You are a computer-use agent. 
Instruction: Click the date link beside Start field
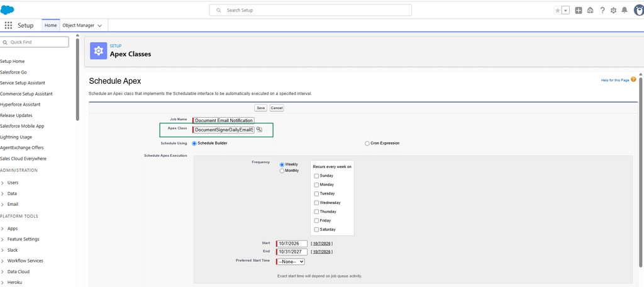[322, 244]
